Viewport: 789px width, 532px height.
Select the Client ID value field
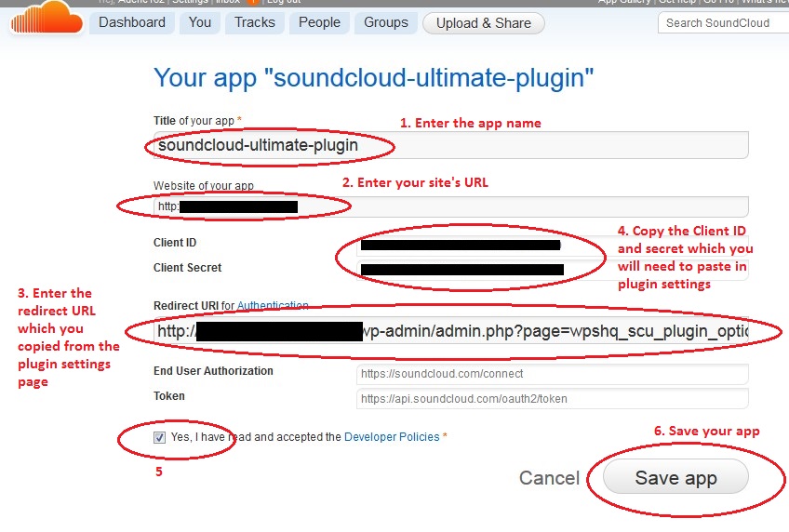click(552, 246)
